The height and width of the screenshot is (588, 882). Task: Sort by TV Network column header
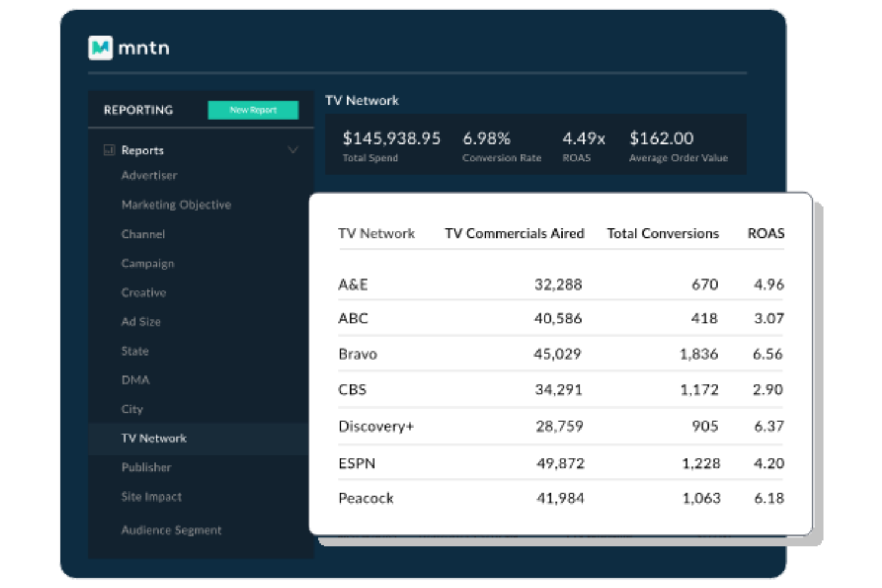coord(377,234)
